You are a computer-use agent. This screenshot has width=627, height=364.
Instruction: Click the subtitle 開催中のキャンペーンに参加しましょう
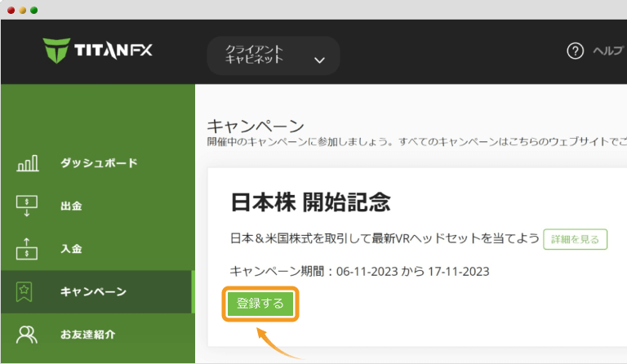[x=300, y=142]
